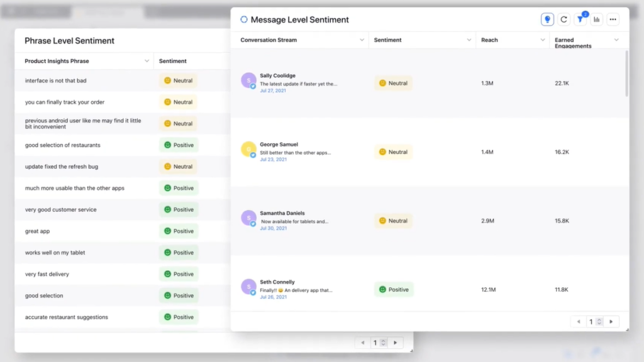
Task: Open the more options ellipsis menu
Action: coord(613,19)
